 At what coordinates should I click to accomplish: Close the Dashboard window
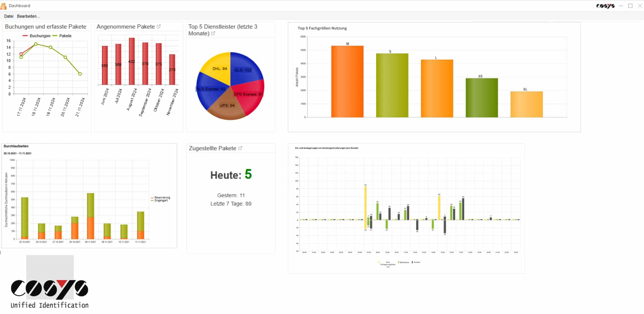(x=640, y=6)
